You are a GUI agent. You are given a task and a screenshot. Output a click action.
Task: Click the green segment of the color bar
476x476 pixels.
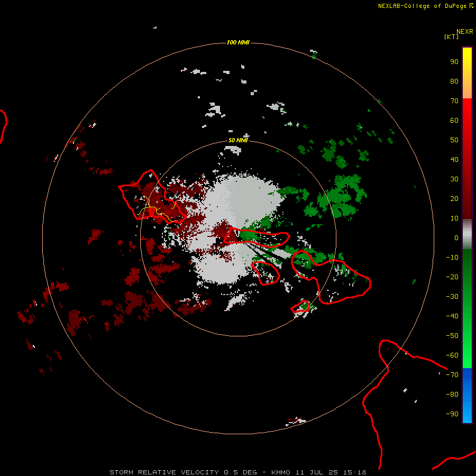[x=467, y=309]
